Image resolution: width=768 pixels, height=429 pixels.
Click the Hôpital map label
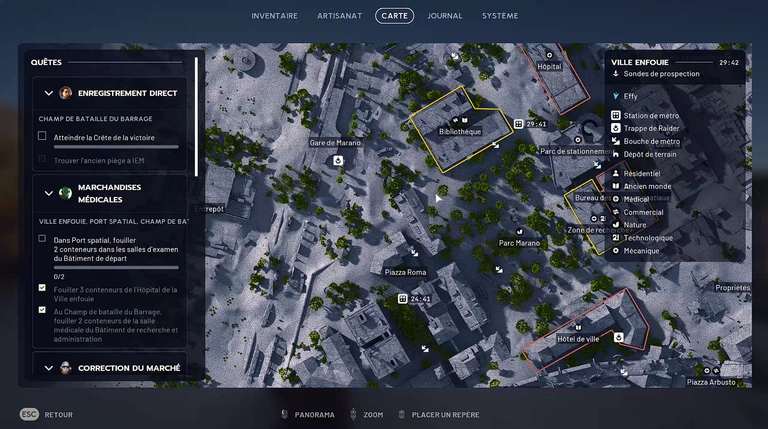(549, 66)
